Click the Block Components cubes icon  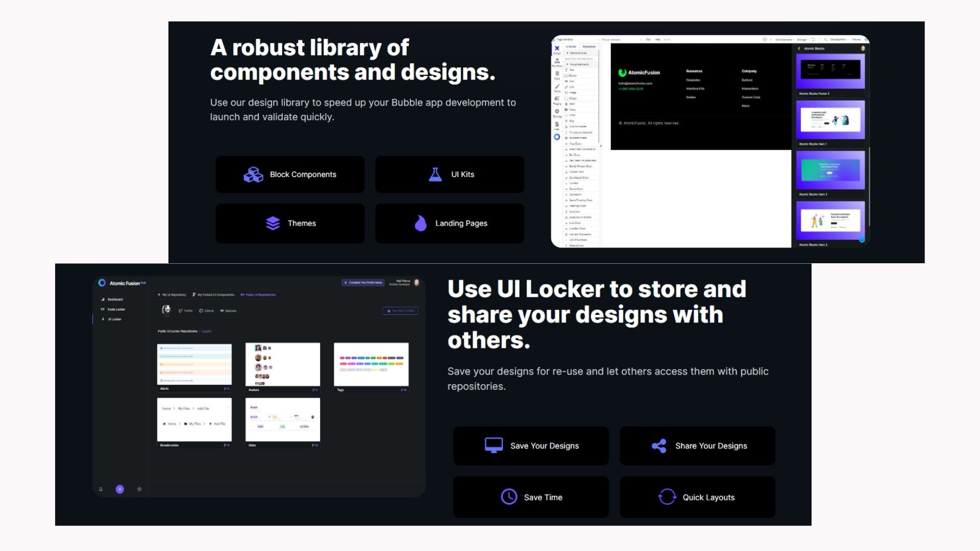[253, 174]
